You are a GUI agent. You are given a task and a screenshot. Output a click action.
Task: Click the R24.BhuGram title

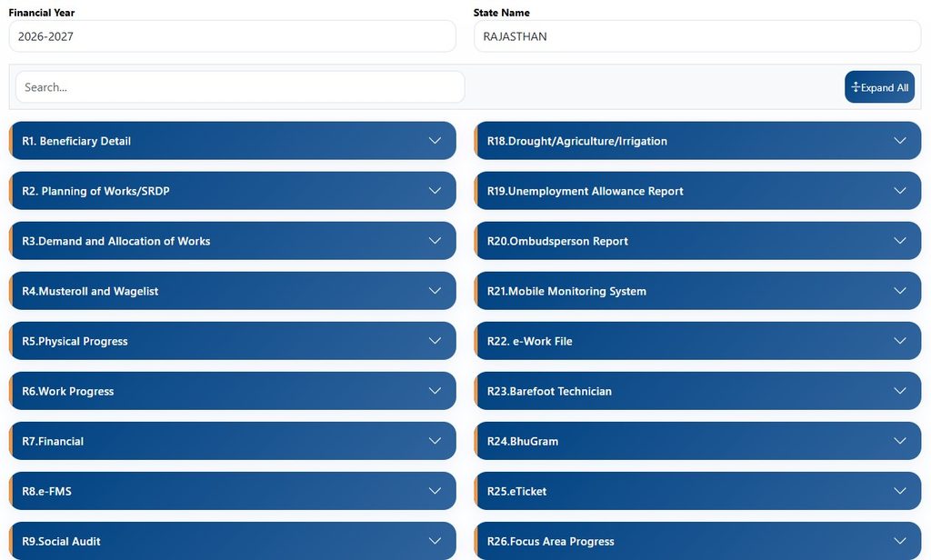click(x=523, y=441)
